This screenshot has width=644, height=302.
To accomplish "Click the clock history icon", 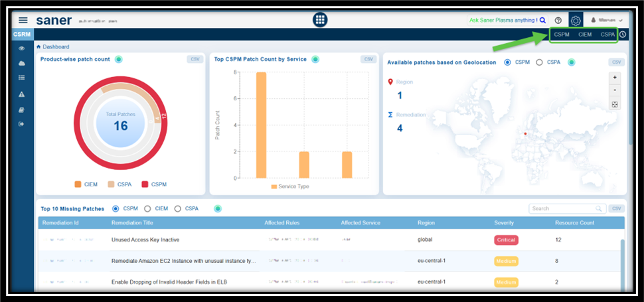I will pos(623,35).
